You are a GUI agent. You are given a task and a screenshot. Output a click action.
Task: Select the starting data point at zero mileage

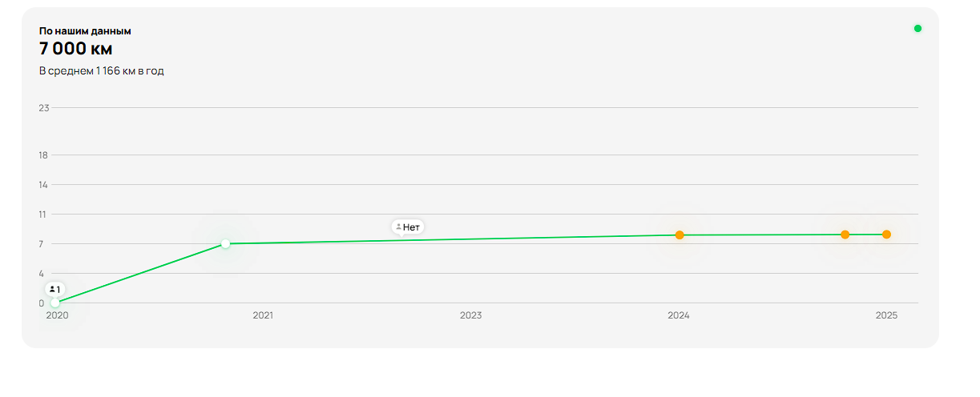54,303
